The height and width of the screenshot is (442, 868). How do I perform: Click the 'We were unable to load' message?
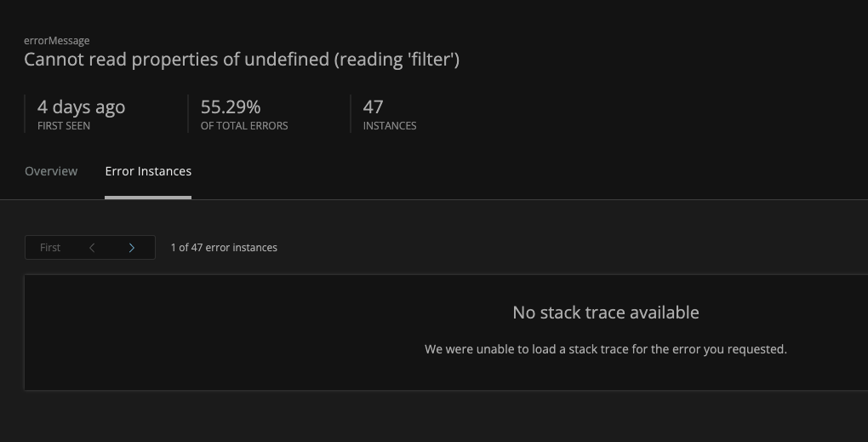[606, 349]
